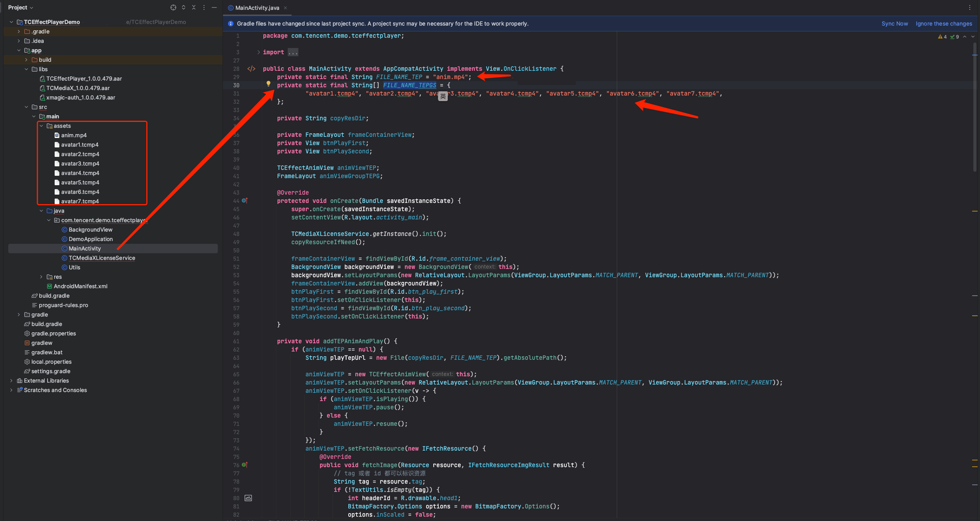Expand the build folder under app
This screenshot has width=980, height=521.
tap(26, 60)
